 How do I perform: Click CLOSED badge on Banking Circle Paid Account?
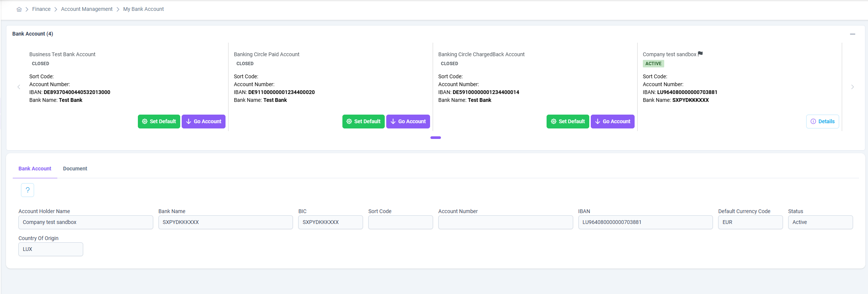[245, 64]
